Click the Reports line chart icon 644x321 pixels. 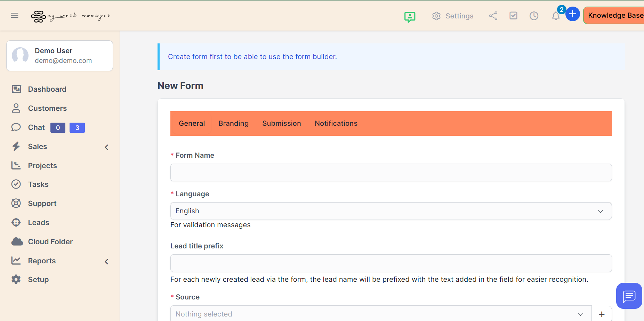pos(16,261)
